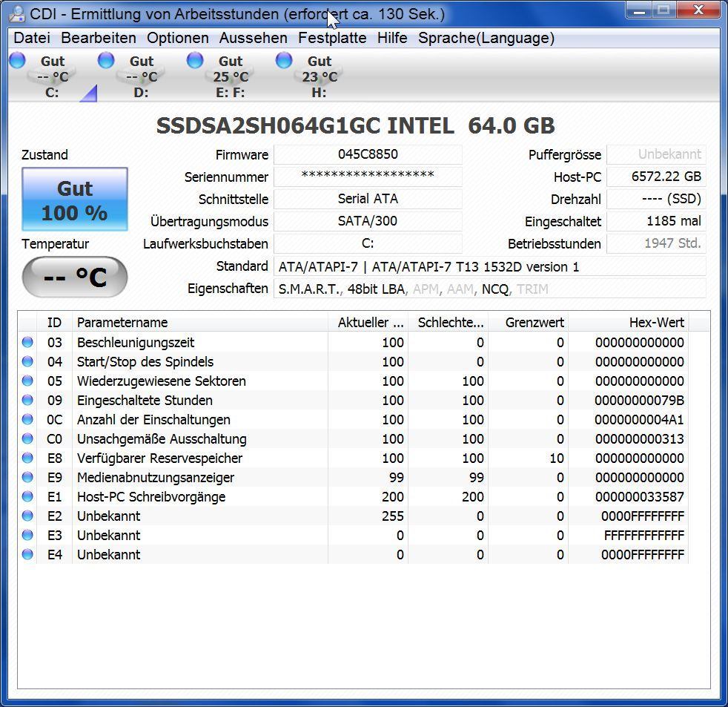
Task: Open the Festplatte menu
Action: [332, 38]
